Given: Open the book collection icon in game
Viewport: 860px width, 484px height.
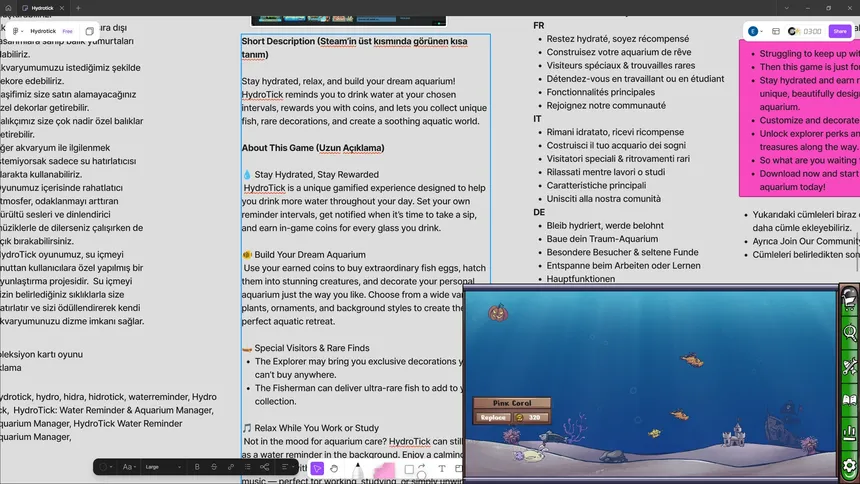Looking at the screenshot, I should coord(850,399).
